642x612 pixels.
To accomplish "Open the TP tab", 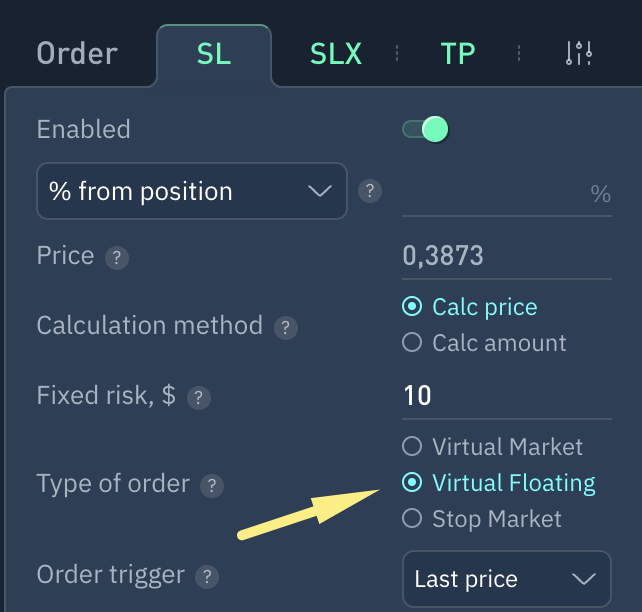I will click(x=458, y=53).
